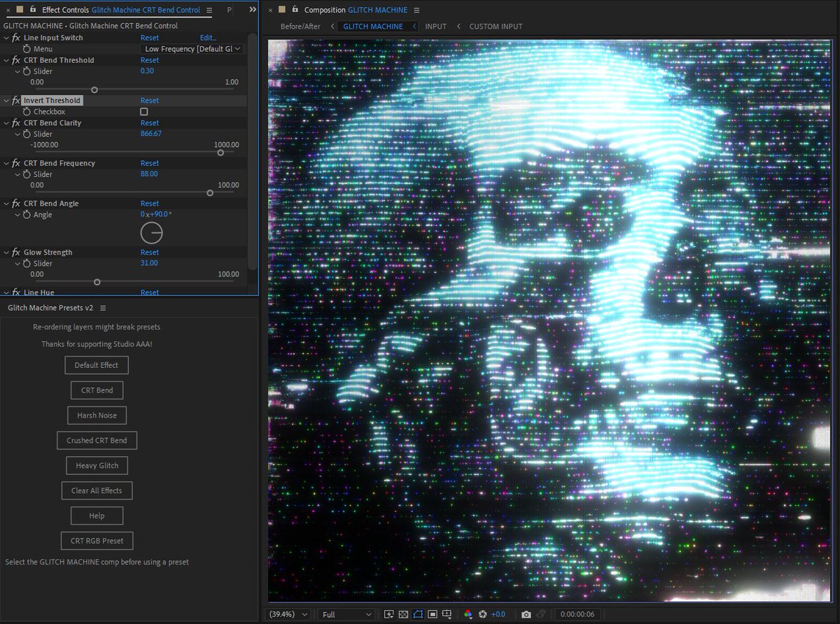Select the Before/After composition breadcrumb
The height and width of the screenshot is (624, 840).
click(300, 27)
